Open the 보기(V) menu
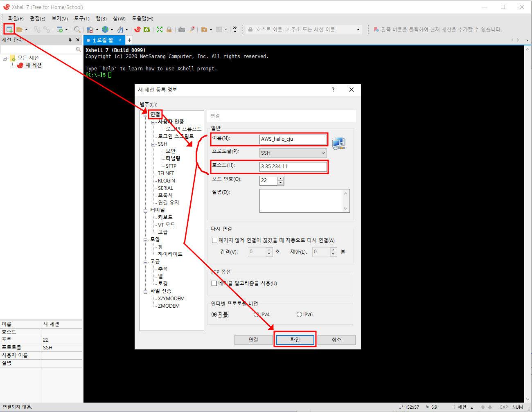Image resolution: width=532 pixels, height=412 pixels. click(x=60, y=19)
